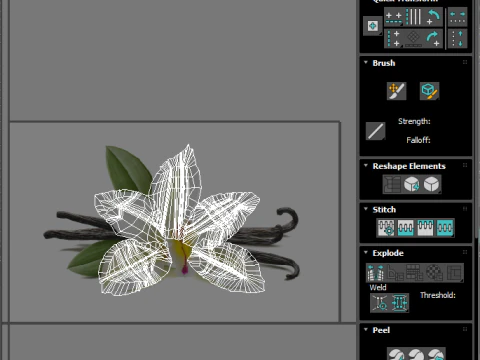Click the white UV wireframe over the flower
This screenshot has height=360, width=480.
(180, 220)
